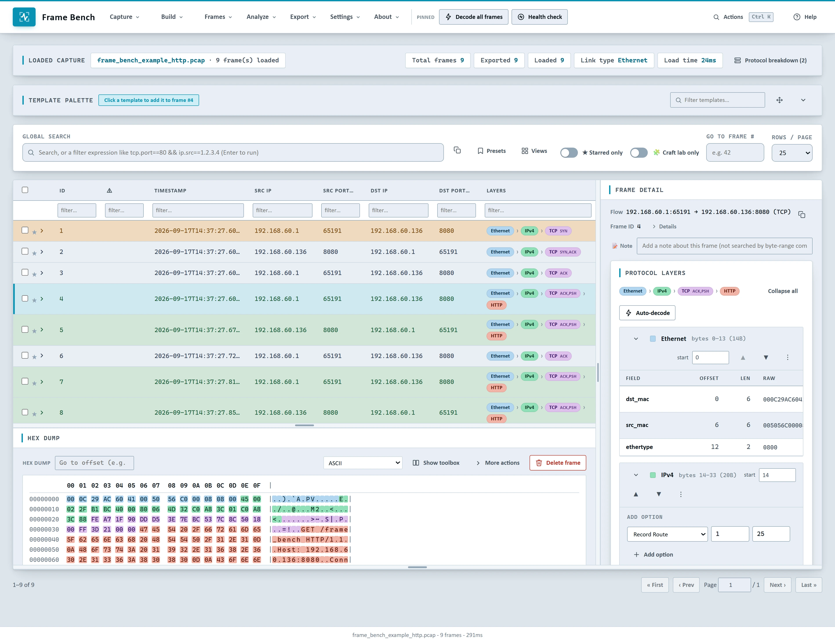This screenshot has height=644, width=835.
Task: Open Protocol breakdown panel
Action: 770,60
